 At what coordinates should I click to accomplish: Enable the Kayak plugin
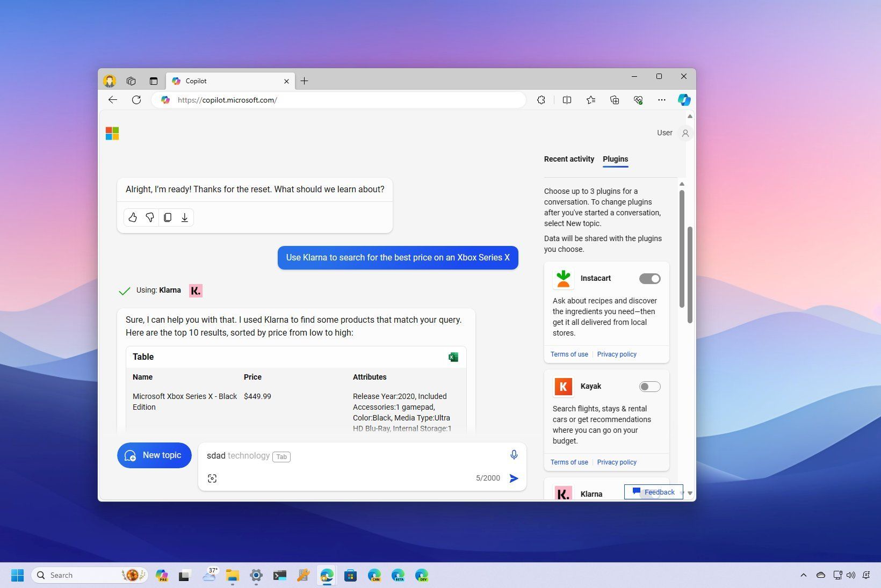[x=649, y=386]
